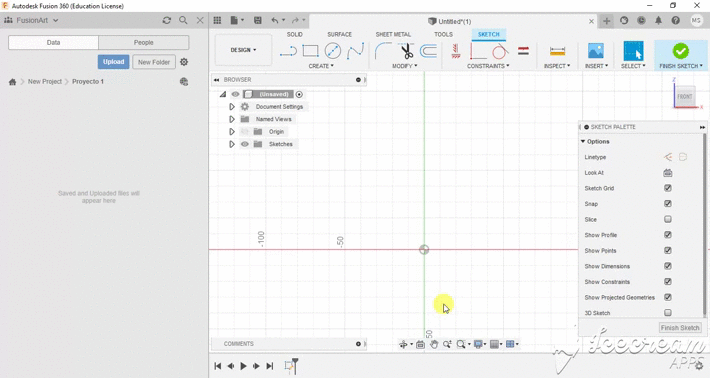710x378 pixels.
Task: Switch to the SHEET METAL tab
Action: point(393,34)
